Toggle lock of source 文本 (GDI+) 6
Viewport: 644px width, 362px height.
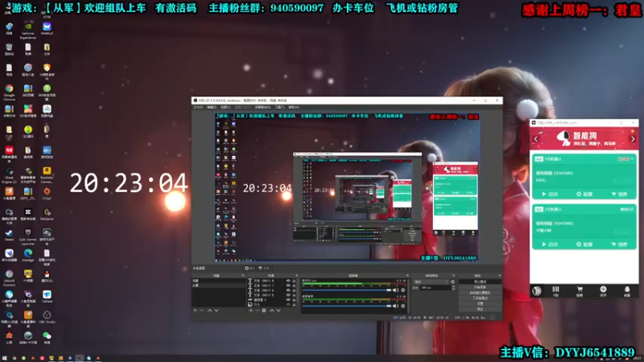coord(294,290)
